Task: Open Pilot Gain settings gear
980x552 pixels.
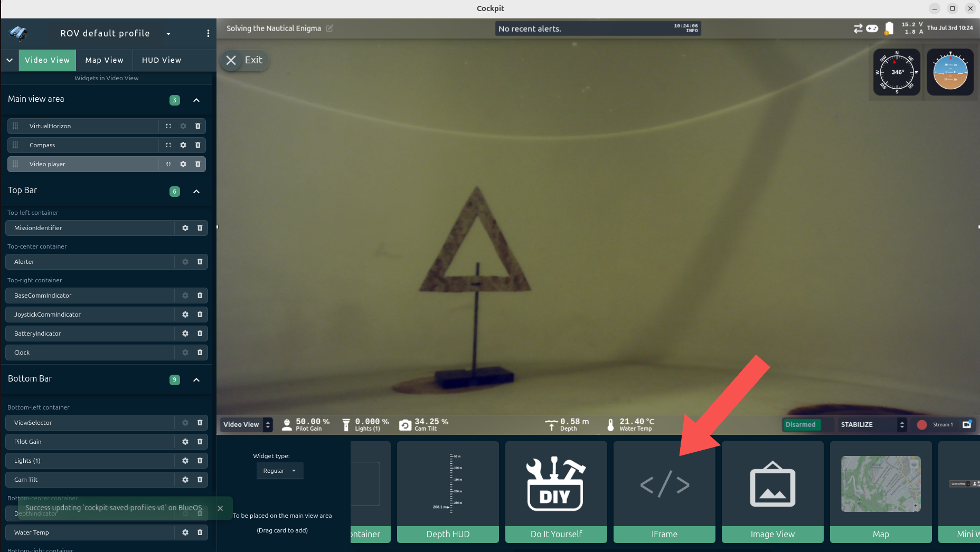Action: point(185,442)
